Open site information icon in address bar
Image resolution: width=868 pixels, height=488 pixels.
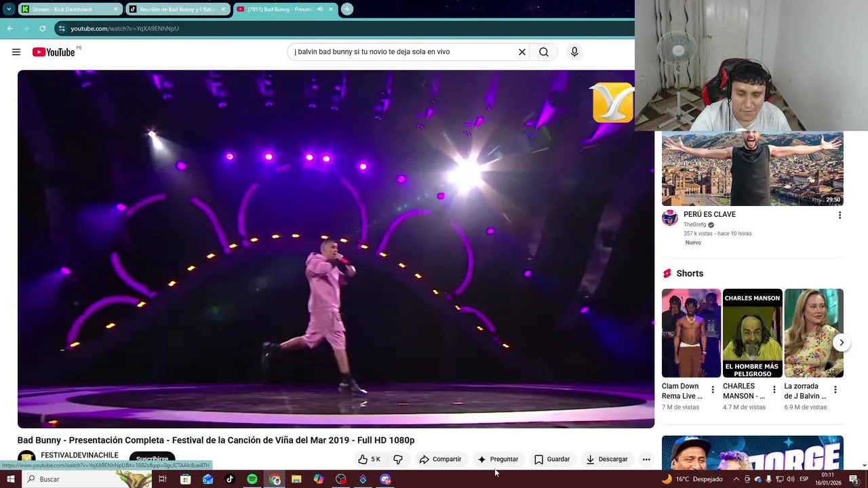[x=62, y=28]
